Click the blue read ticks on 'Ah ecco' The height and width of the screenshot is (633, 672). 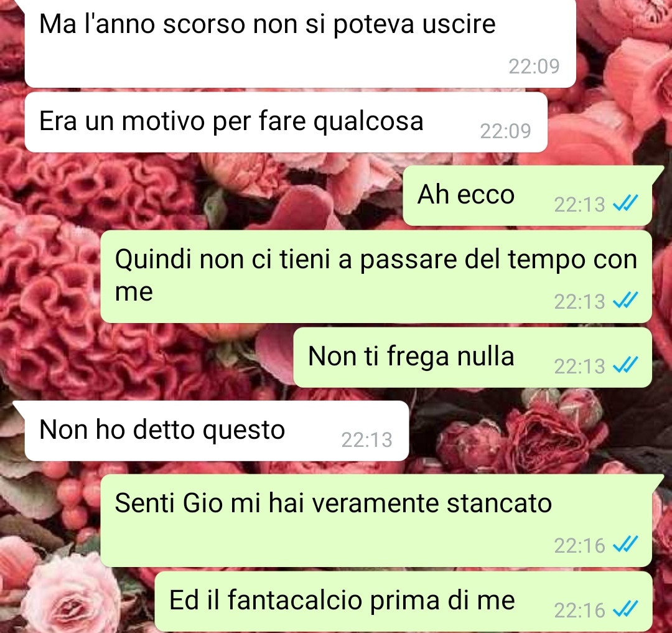(x=626, y=203)
